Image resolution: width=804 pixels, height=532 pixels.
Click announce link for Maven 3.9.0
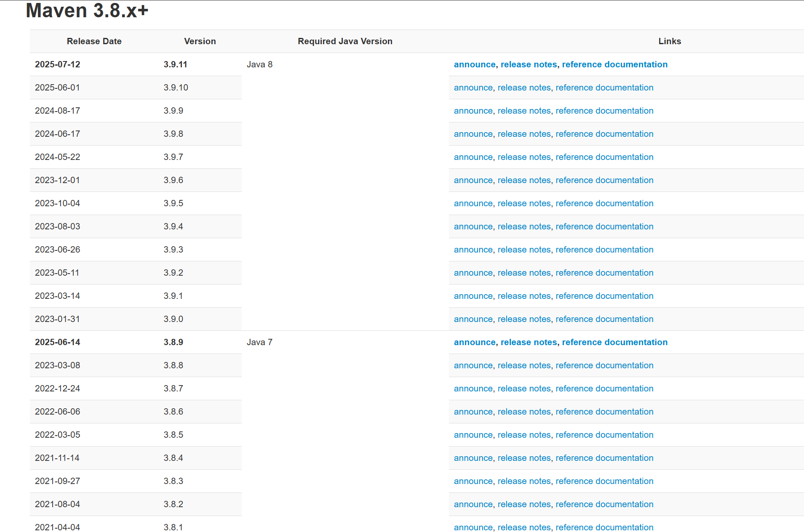point(473,319)
